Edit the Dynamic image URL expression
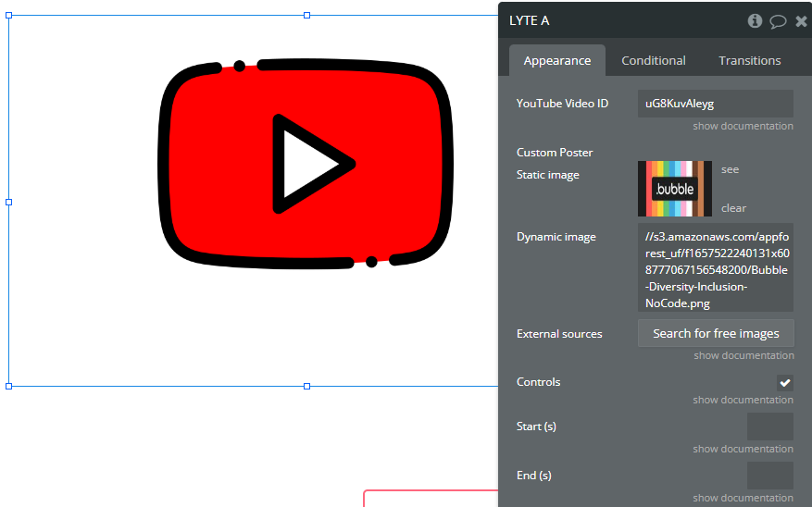 tap(715, 267)
